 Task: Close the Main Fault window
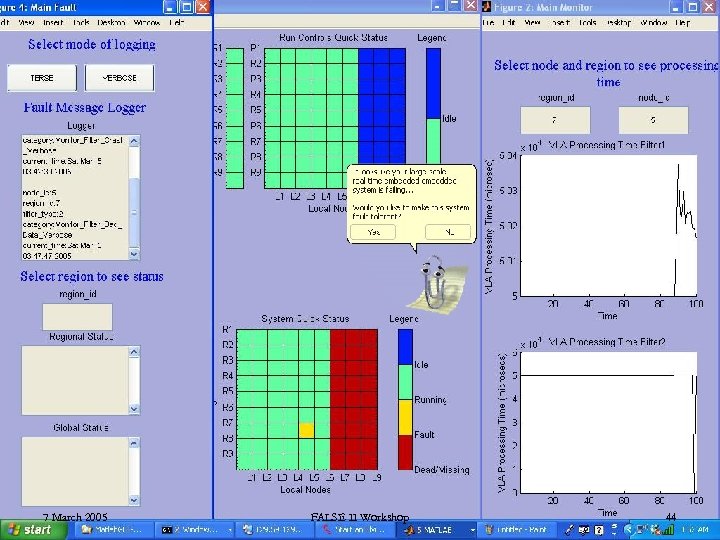coord(203,7)
